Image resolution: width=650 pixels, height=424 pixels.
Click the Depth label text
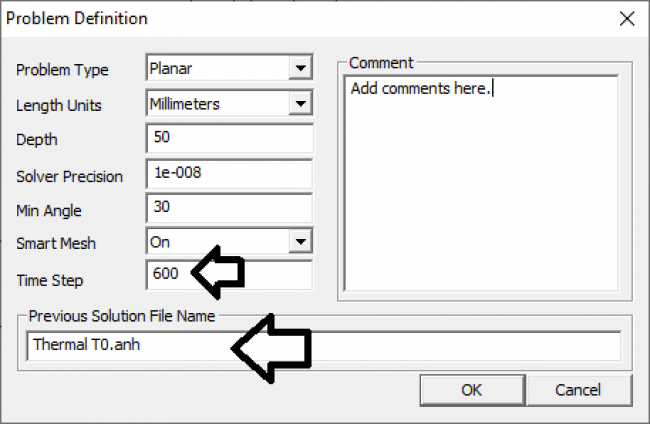(x=37, y=140)
